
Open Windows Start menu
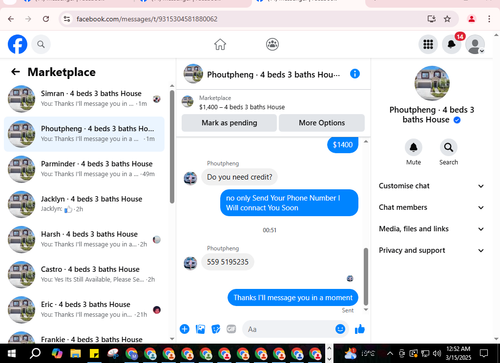pyautogui.click(x=11, y=353)
